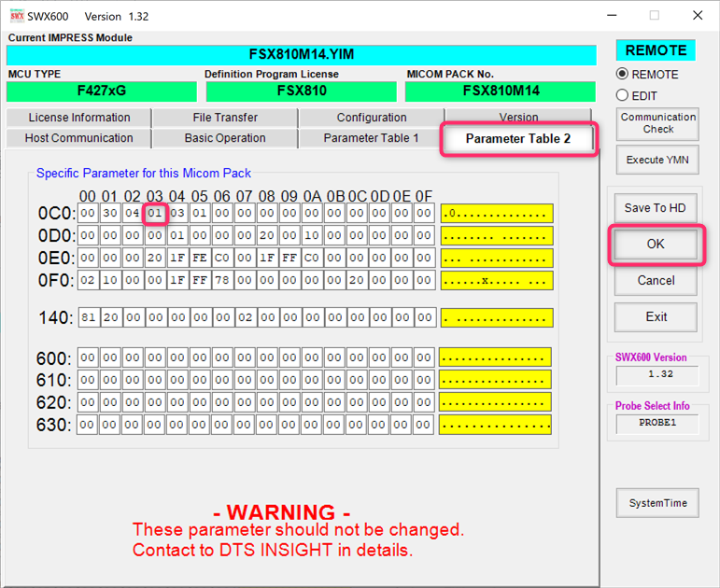Screen dimensions: 720x588
Task: Open the Host Communication tab
Action: (79, 138)
